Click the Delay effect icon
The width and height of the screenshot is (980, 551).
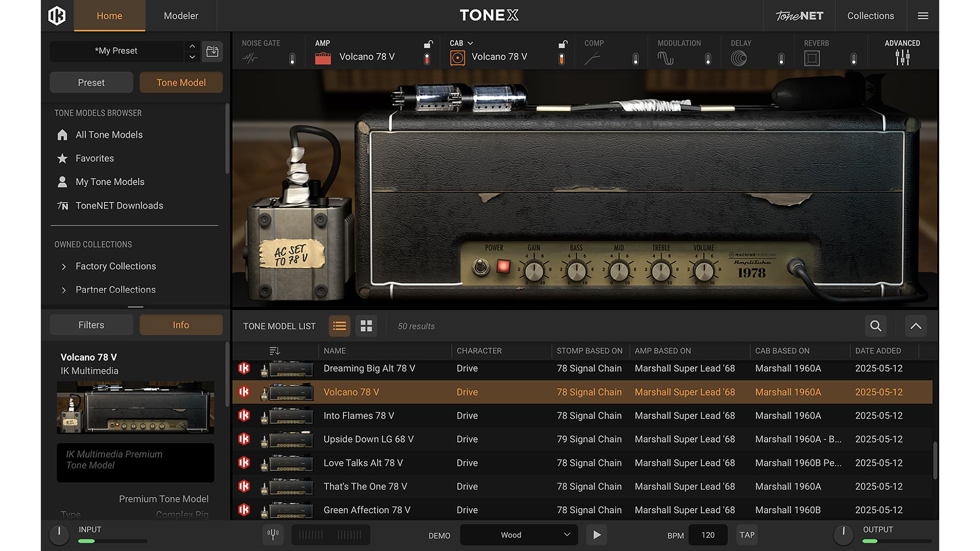(x=739, y=58)
